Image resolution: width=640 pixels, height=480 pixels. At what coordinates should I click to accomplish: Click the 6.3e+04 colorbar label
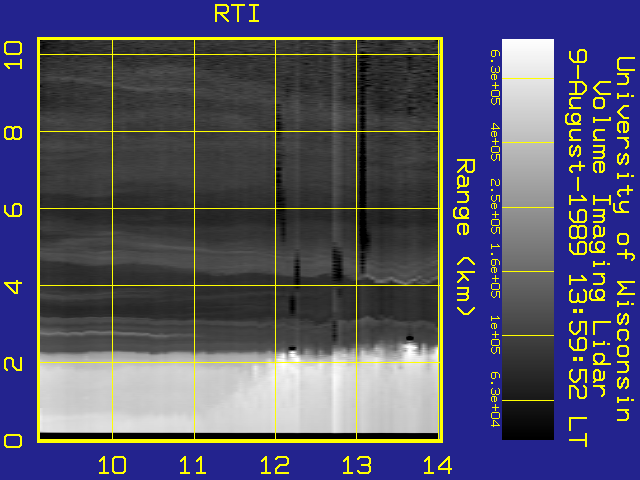pyautogui.click(x=495, y=399)
